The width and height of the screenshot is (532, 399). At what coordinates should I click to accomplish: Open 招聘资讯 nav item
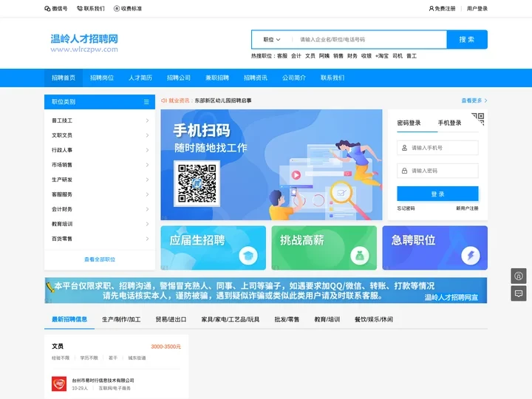tap(256, 78)
